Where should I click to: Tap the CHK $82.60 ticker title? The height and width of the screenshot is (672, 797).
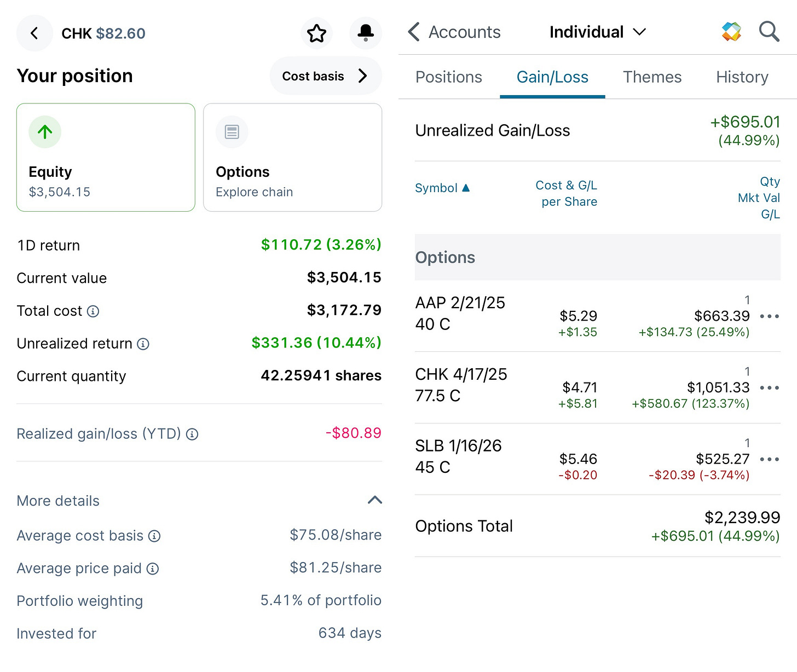[103, 34]
